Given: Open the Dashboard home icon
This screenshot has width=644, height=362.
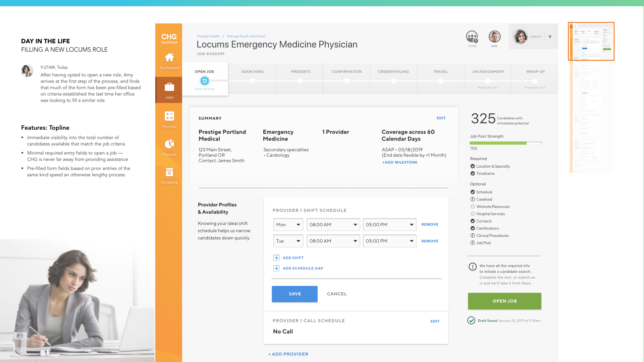Looking at the screenshot, I should (169, 57).
